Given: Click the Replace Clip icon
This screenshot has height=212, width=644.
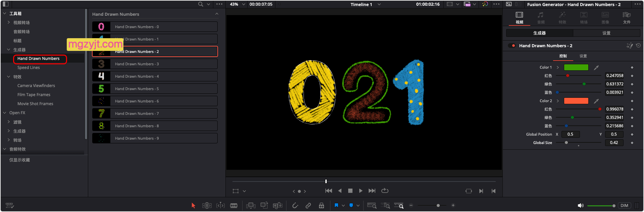Looking at the screenshot, I should [x=278, y=205].
